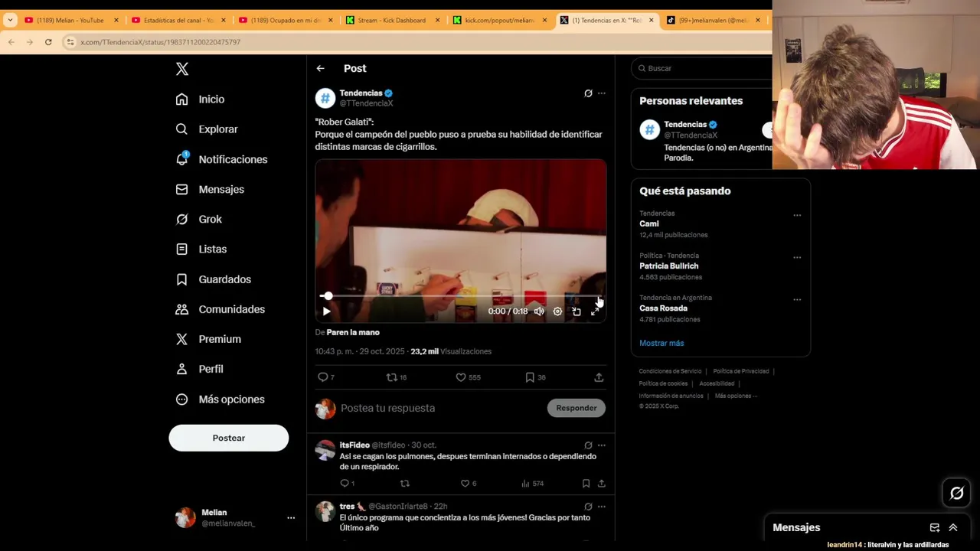
Task: Bookmark itsFideo's reply
Action: (x=586, y=484)
